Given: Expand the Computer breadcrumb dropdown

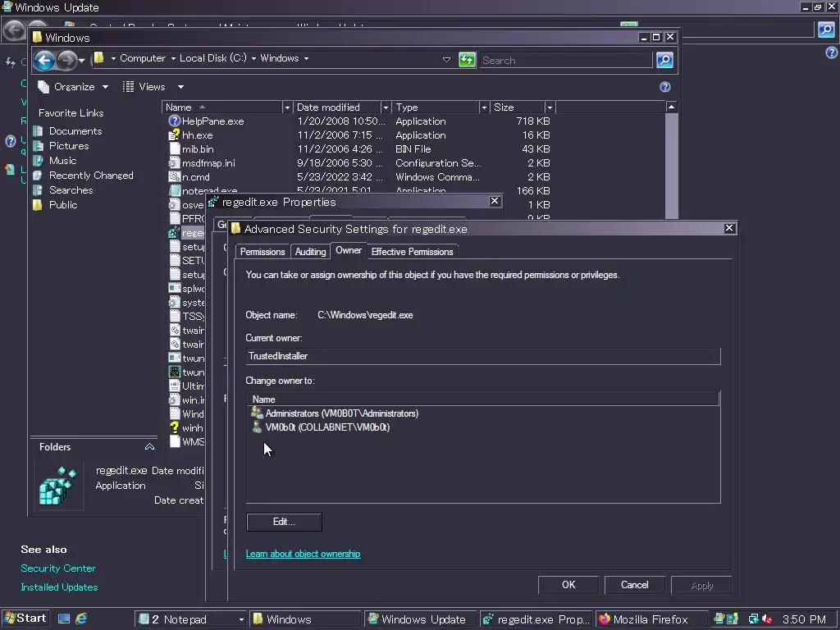Looking at the screenshot, I should 174,58.
